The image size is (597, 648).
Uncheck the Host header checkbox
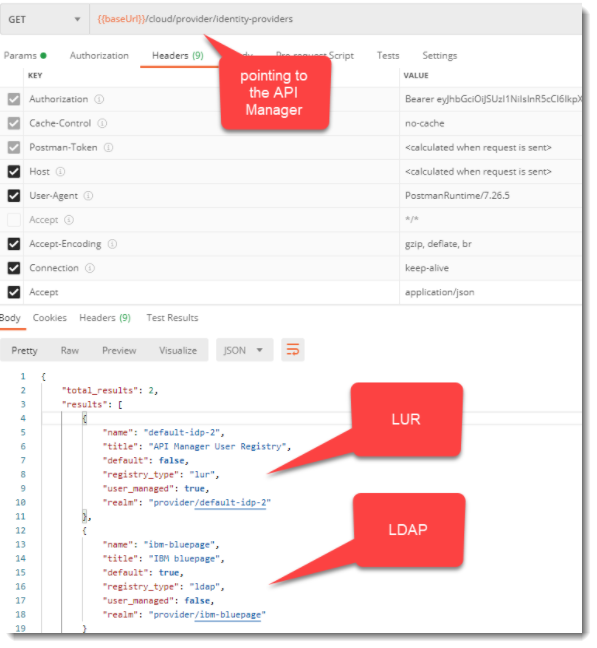click(14, 172)
